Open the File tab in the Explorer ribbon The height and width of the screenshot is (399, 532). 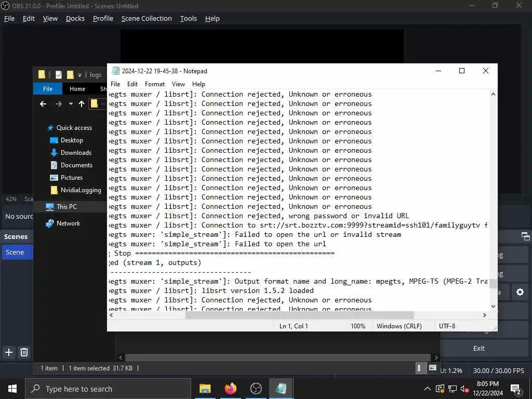47,89
